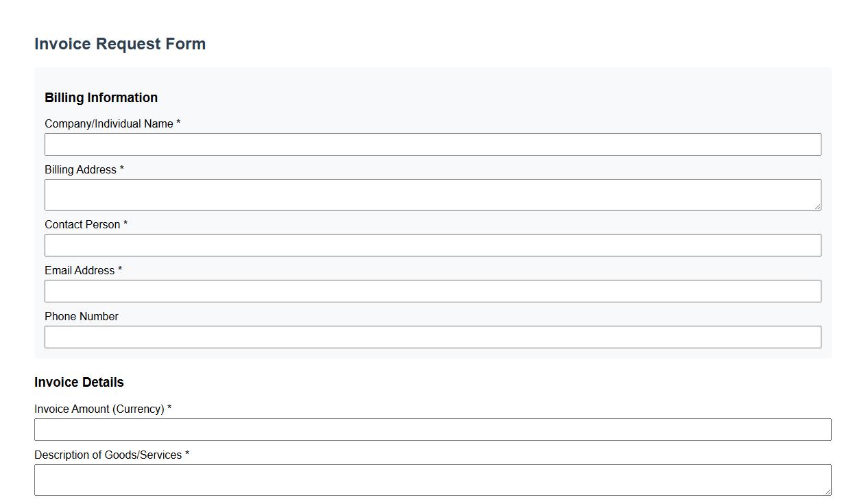Click the Email Address label
This screenshot has height=504, width=866.
coord(79,270)
